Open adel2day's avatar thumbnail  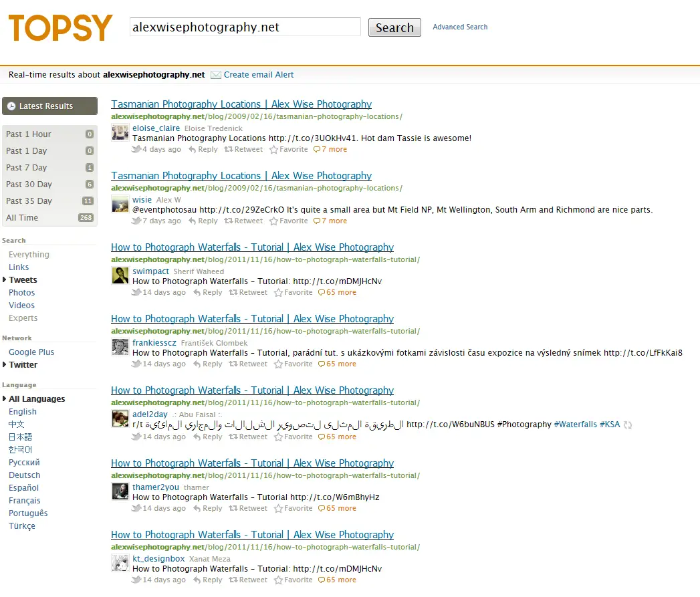120,419
